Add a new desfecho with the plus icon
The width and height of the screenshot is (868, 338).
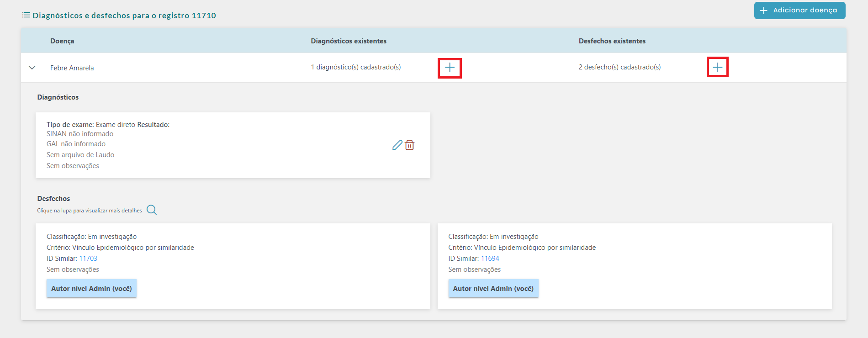(718, 67)
